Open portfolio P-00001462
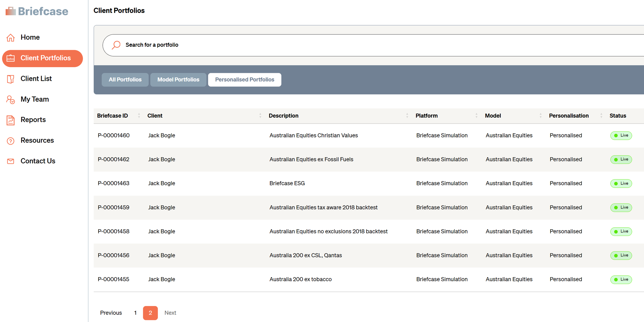 tap(113, 159)
